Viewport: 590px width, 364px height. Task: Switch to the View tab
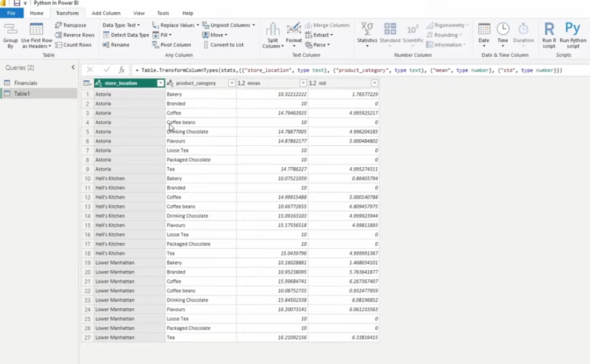point(139,13)
